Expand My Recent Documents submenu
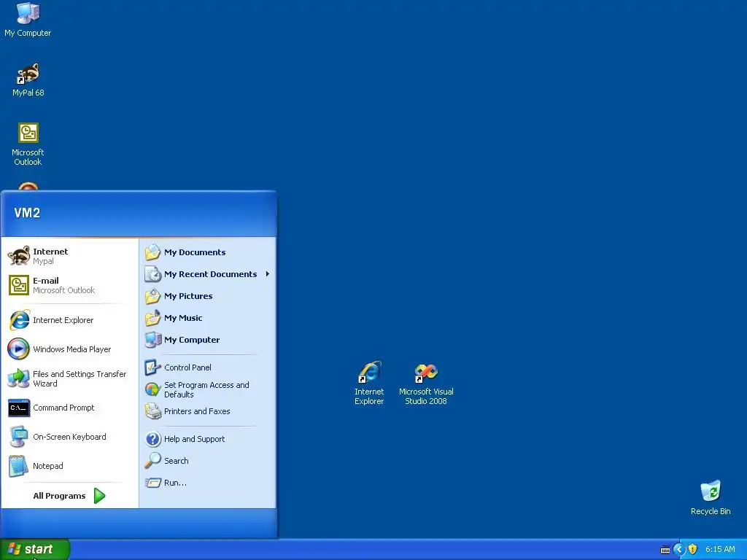This screenshot has width=747, height=560. point(208,274)
